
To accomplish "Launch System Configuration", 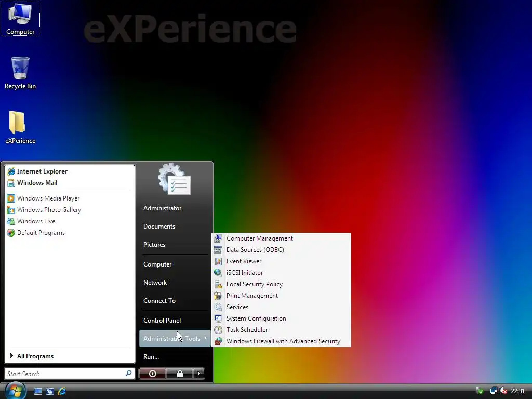I will 281,318.
